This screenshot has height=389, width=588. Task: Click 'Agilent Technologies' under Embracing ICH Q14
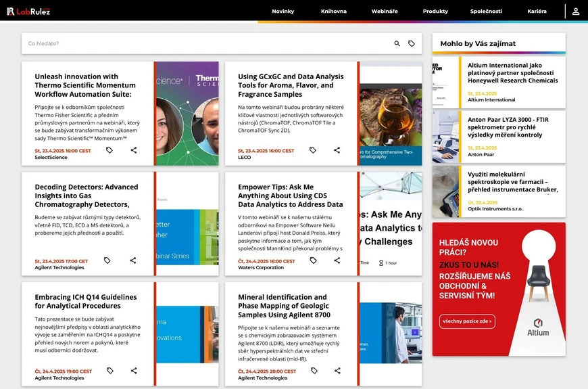pyautogui.click(x=59, y=378)
